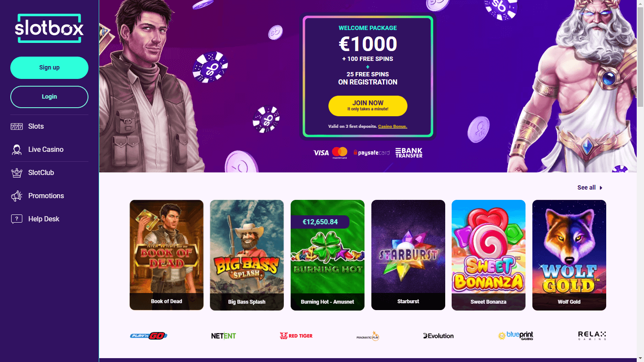Click the Play'n GO provider logo

point(149,336)
